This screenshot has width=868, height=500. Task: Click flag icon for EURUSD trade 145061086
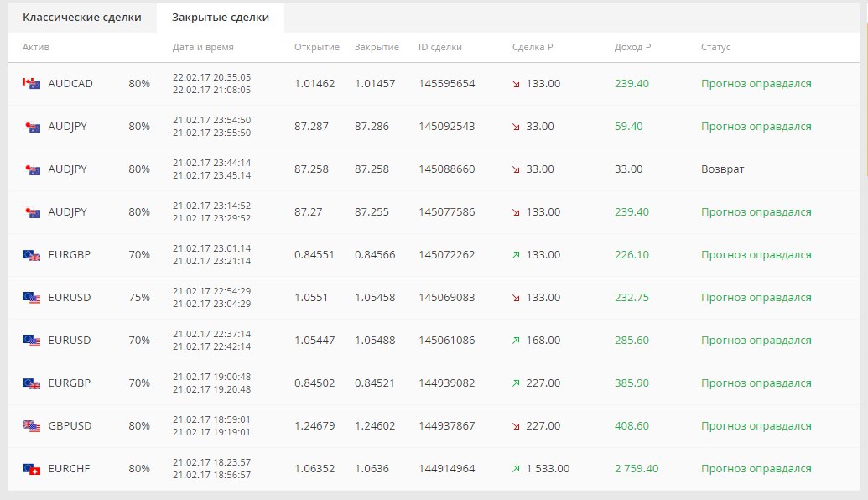(31, 341)
